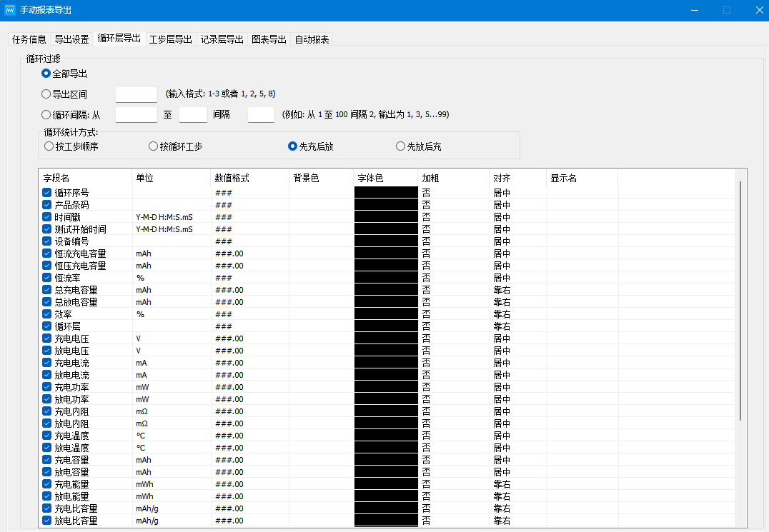
Task: Open the 任务信息 tab
Action: [29, 39]
